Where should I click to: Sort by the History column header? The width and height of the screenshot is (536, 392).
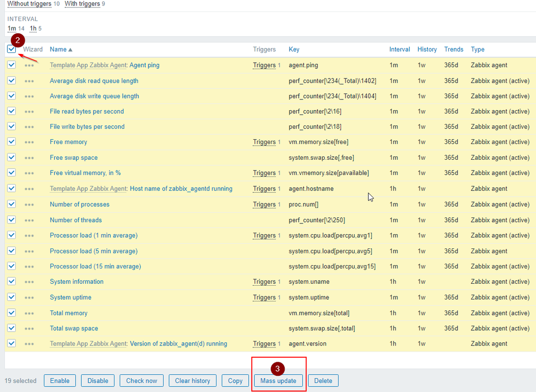(x=427, y=49)
